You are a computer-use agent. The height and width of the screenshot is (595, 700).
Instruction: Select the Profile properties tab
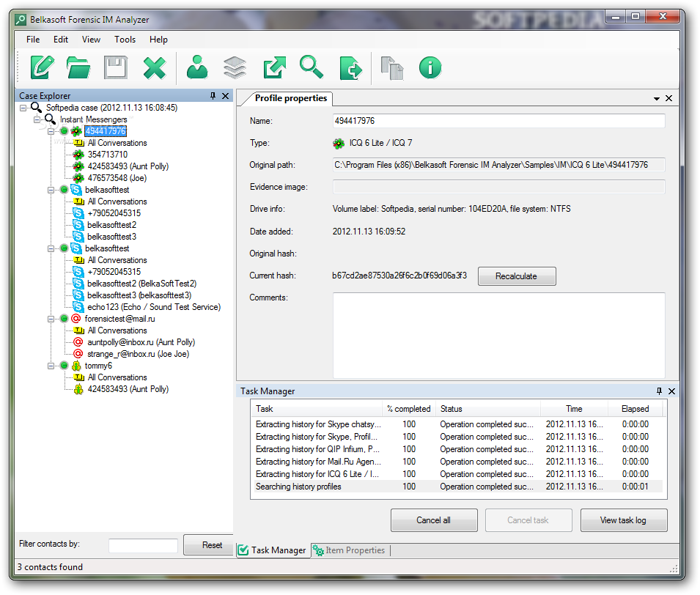[290, 98]
